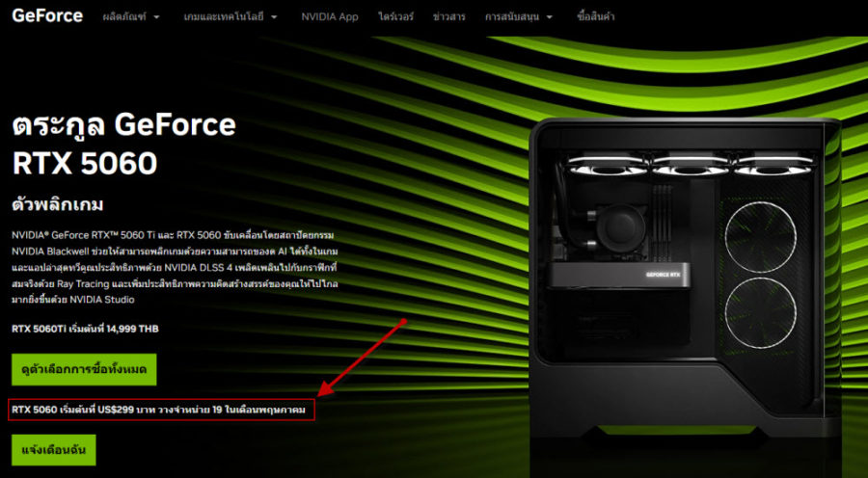Click the GeForce logo
868x478 pixels.
coord(47,16)
